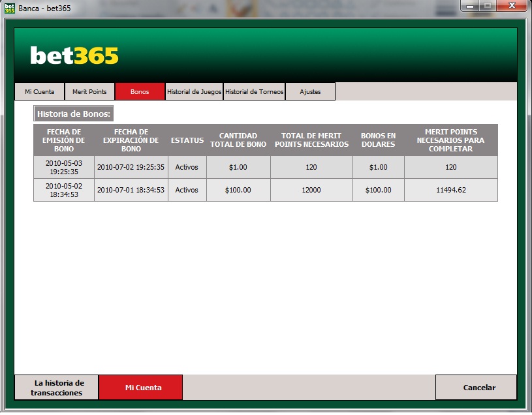Screen dimensions: 532x415
Task: Click 120 merit points needed to complete
Action: point(451,167)
